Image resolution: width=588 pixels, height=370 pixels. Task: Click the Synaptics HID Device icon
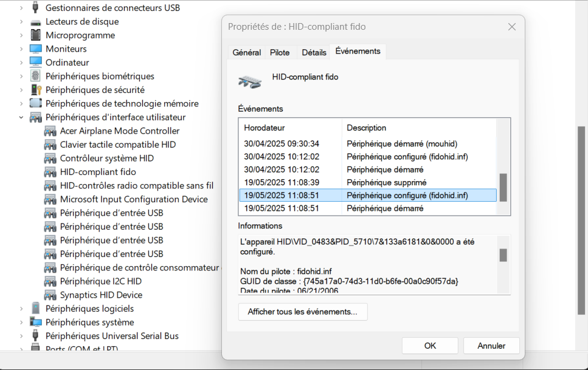[x=50, y=295]
